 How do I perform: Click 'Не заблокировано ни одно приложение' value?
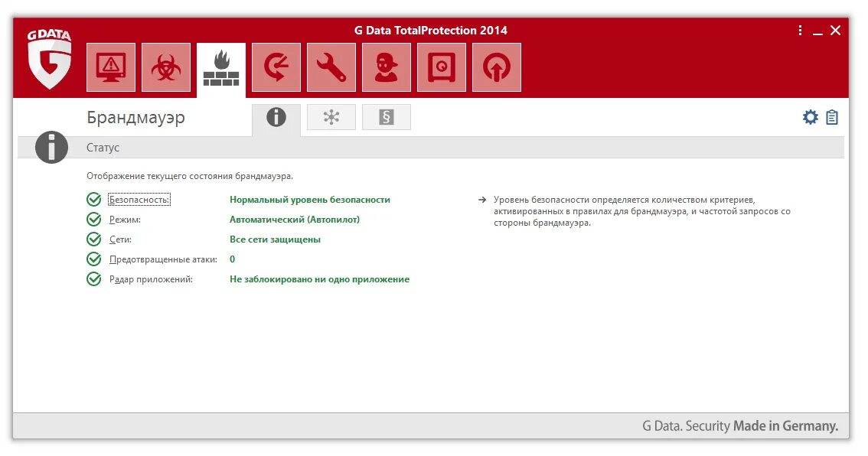coord(319,279)
